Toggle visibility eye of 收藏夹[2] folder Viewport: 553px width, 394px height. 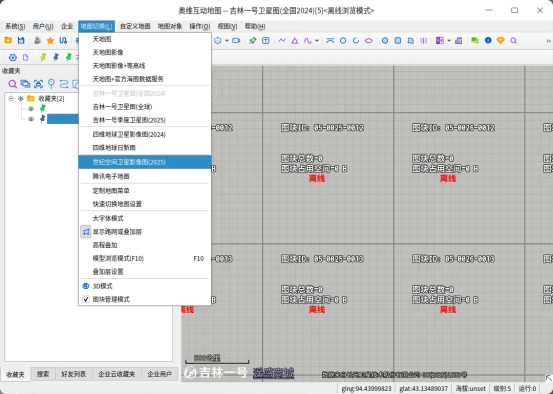click(21, 98)
